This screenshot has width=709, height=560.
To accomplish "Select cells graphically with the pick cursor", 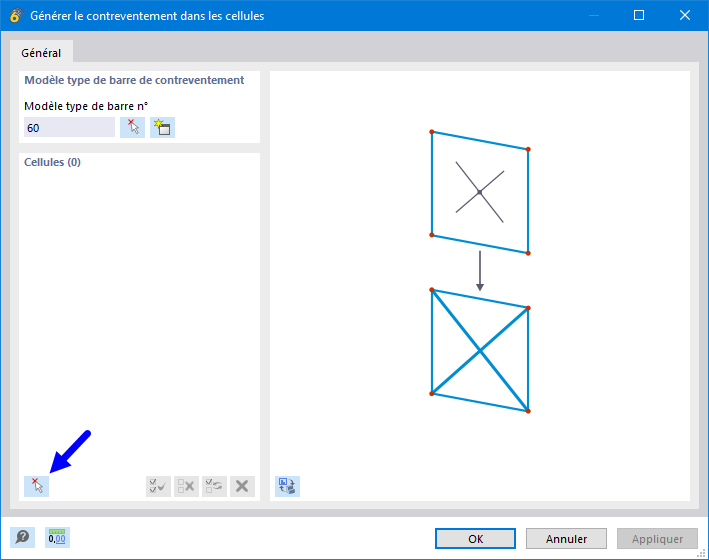I will click(x=37, y=486).
